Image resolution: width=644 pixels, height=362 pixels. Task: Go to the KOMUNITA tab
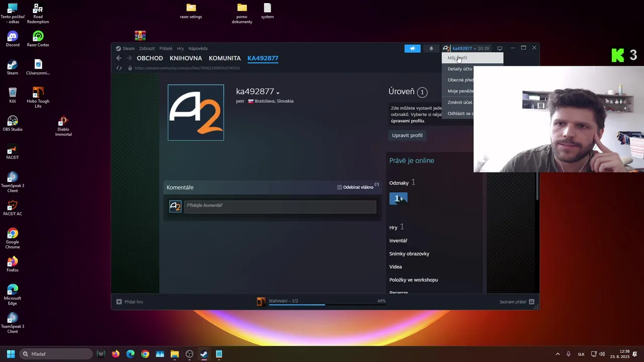pyautogui.click(x=225, y=58)
